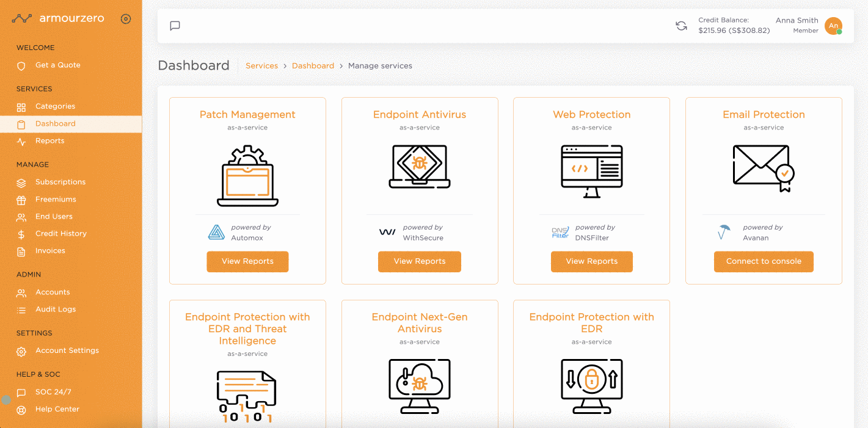Click the Endpoint Next-Gen Antivirus card title
The height and width of the screenshot is (428, 868).
[420, 323]
